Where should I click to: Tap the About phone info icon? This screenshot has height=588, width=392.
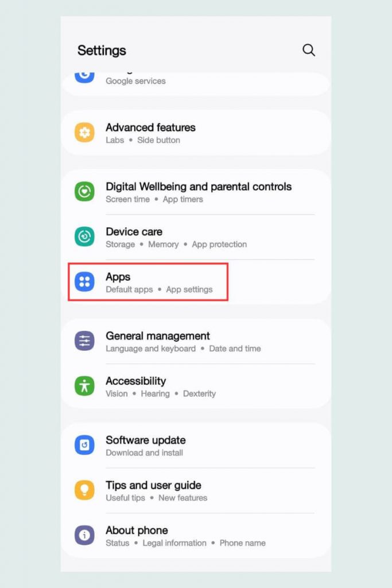pyautogui.click(x=84, y=535)
